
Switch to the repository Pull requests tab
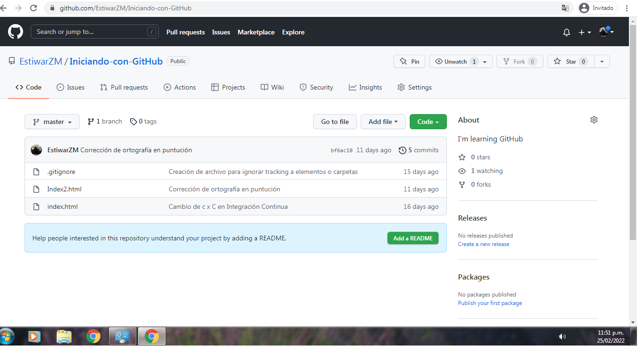click(x=124, y=87)
